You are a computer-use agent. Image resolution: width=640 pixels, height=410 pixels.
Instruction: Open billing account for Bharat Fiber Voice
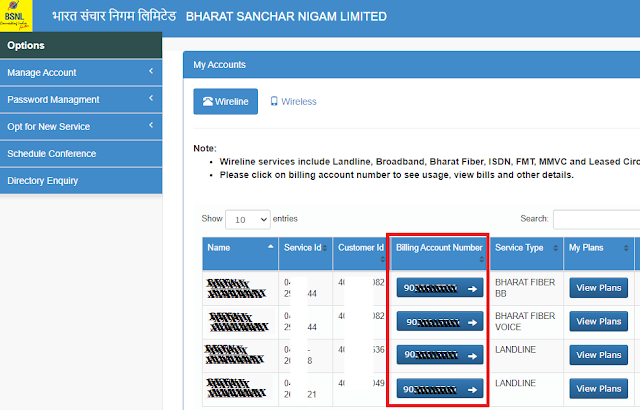pyautogui.click(x=440, y=322)
